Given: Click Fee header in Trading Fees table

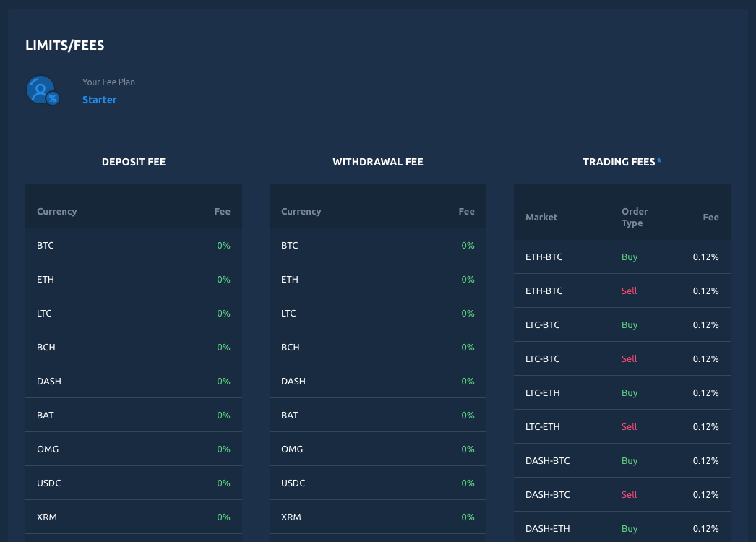Looking at the screenshot, I should (710, 217).
